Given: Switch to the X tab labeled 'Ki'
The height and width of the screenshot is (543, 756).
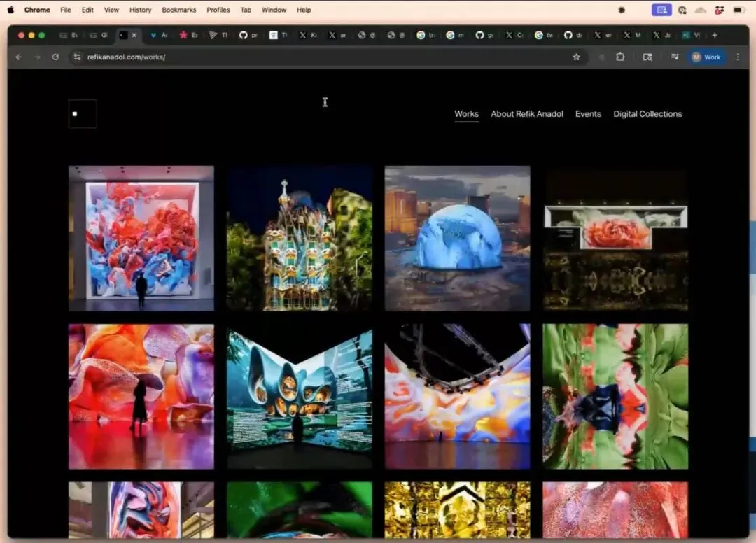Looking at the screenshot, I should [x=307, y=35].
